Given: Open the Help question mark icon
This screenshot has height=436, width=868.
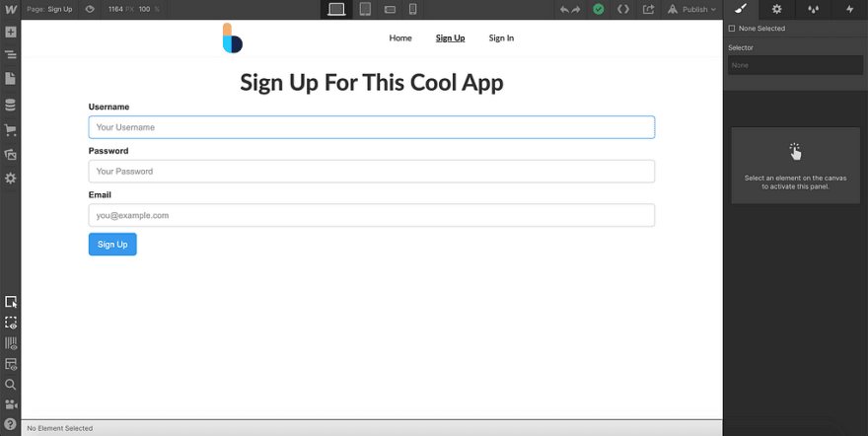Looking at the screenshot, I should tap(11, 424).
